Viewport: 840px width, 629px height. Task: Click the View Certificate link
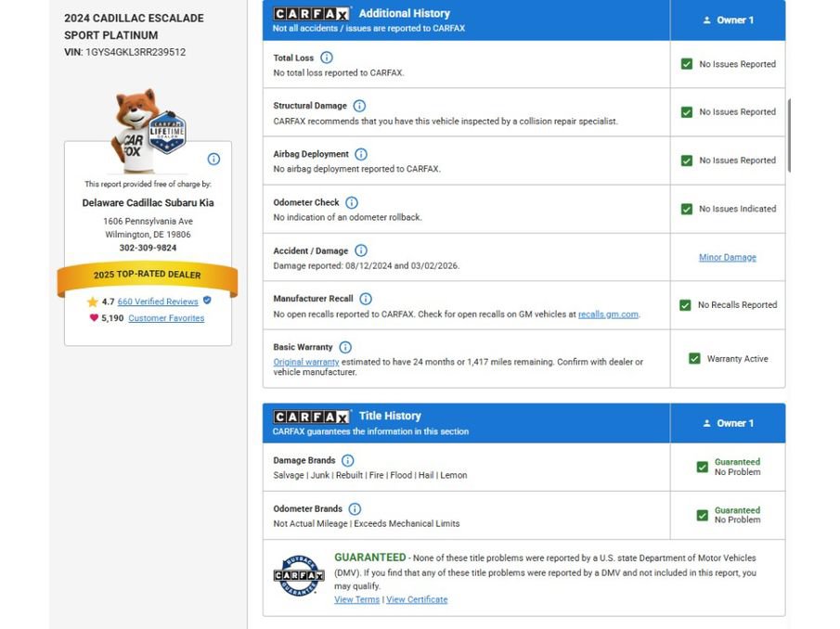[x=417, y=599]
